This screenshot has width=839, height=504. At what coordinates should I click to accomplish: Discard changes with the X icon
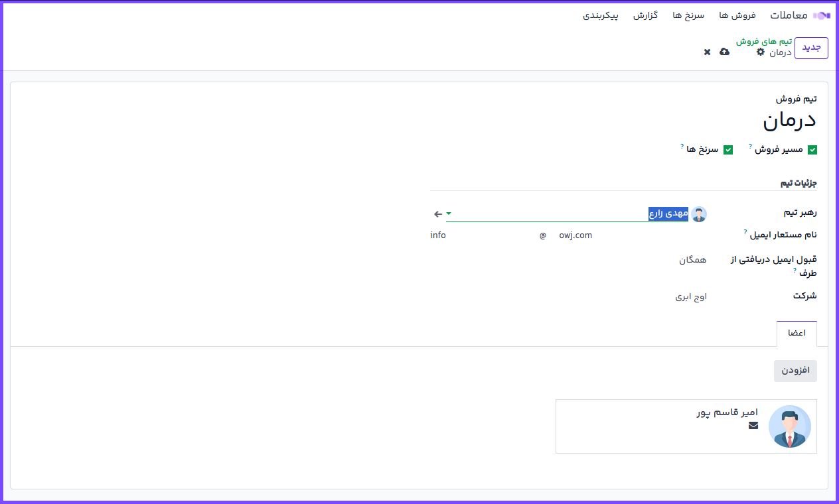coord(707,52)
